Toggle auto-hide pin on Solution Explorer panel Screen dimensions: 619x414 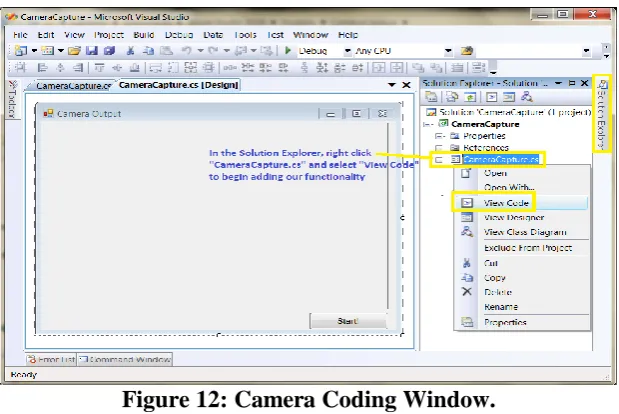pyautogui.click(x=572, y=83)
